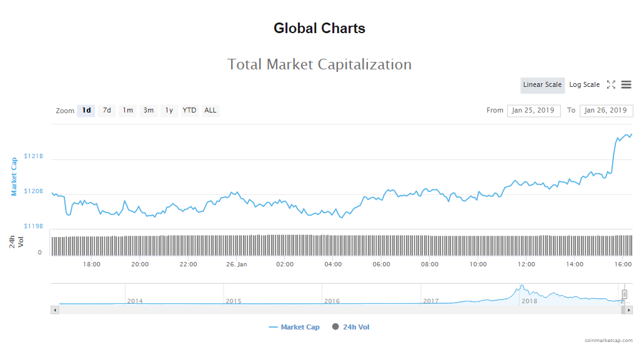This screenshot has width=644, height=352.
Task: Choose the YTD zoom option
Action: (189, 111)
